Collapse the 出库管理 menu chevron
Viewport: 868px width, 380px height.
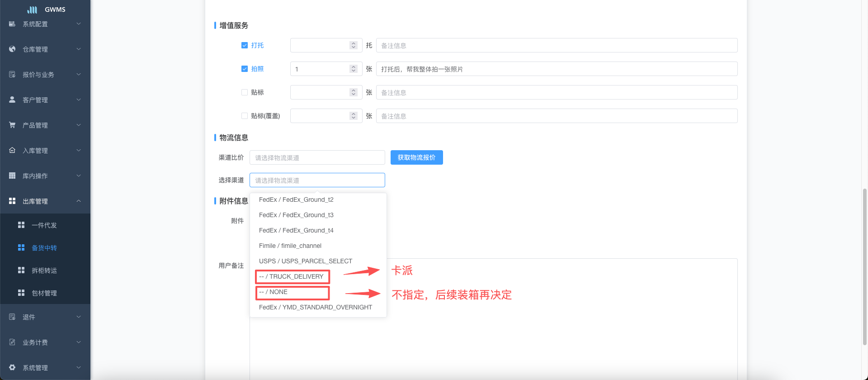(79, 201)
